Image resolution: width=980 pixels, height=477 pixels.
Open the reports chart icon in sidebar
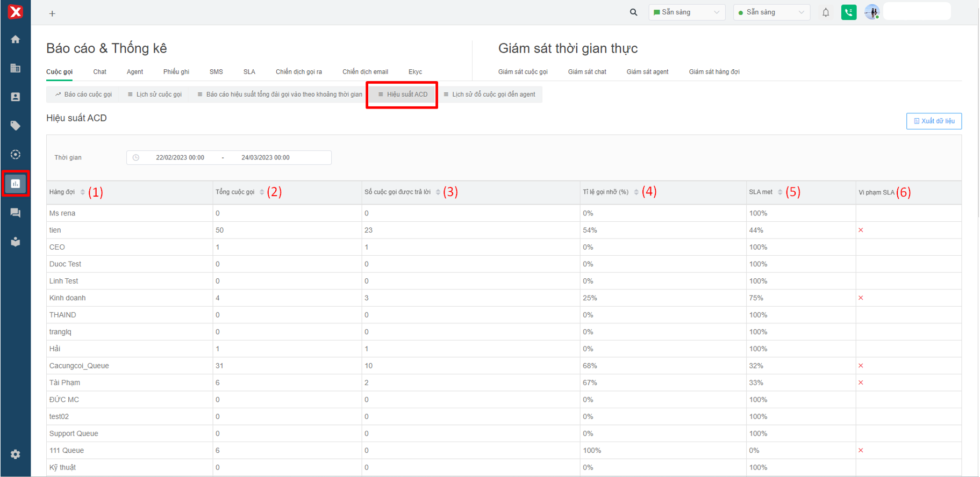(16, 184)
